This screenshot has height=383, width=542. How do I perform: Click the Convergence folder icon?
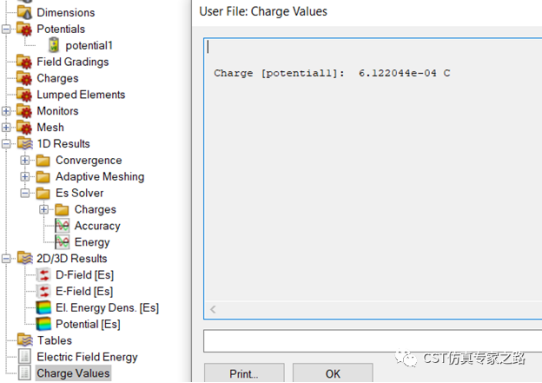pyautogui.click(x=43, y=160)
